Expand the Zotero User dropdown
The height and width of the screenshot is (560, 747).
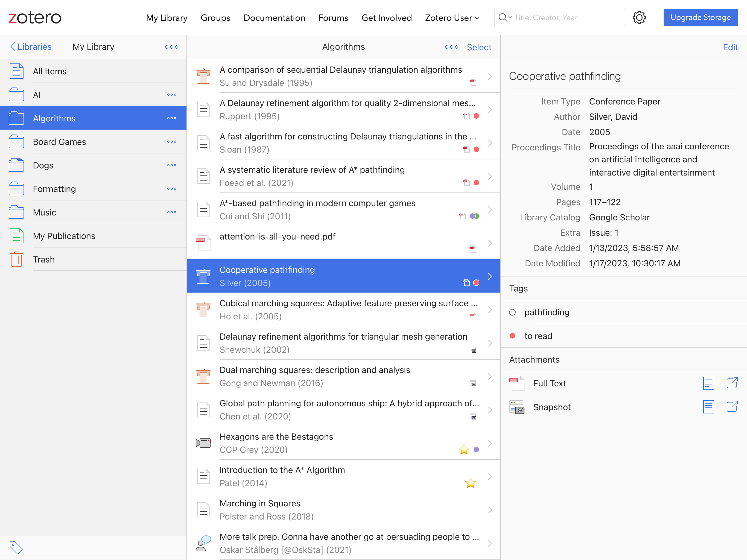tap(452, 18)
